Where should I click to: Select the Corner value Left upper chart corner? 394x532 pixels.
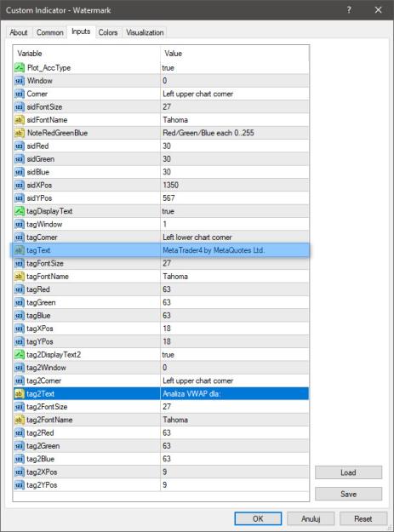234,94
